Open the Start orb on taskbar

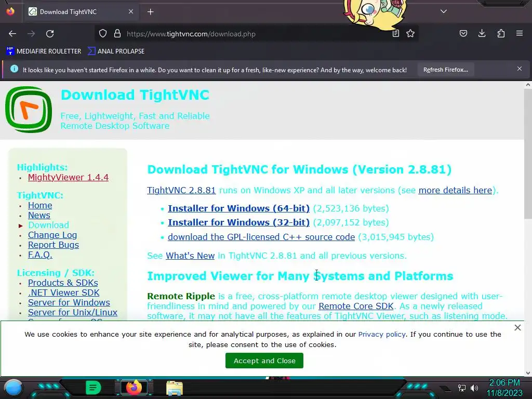[x=14, y=388]
